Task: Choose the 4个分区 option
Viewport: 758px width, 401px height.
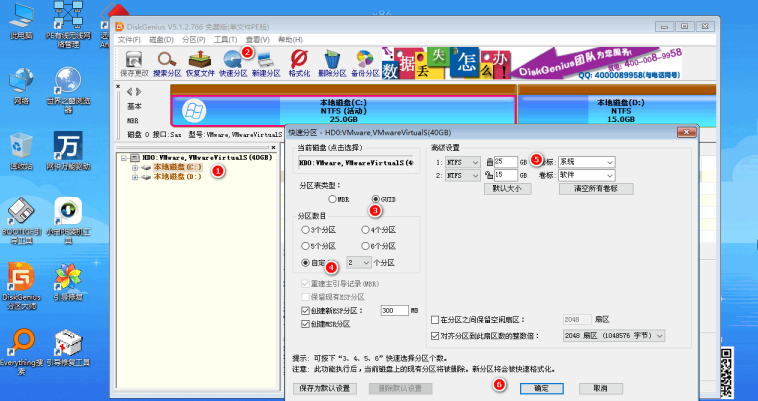Action: coord(379,230)
